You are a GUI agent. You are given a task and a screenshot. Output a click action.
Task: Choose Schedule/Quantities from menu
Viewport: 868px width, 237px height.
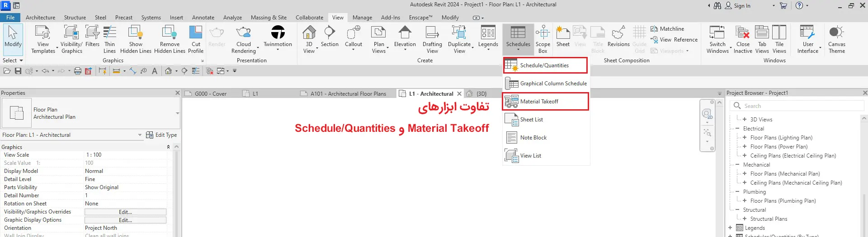pyautogui.click(x=545, y=65)
